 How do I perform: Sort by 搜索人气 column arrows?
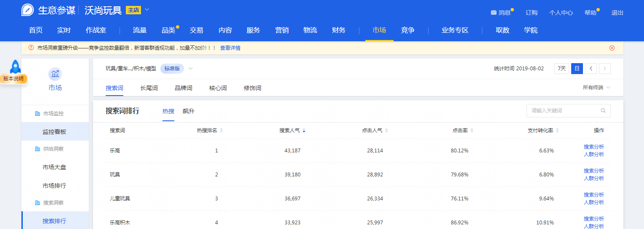point(304,130)
